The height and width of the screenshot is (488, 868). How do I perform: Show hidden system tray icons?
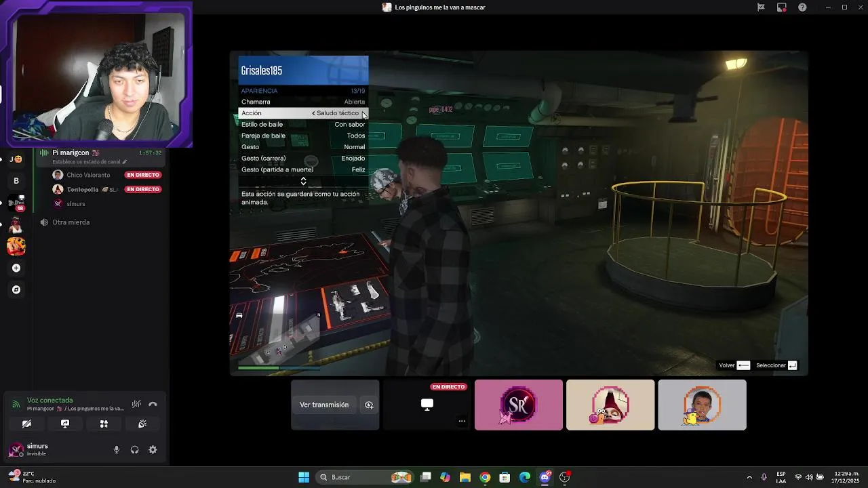[749, 477]
